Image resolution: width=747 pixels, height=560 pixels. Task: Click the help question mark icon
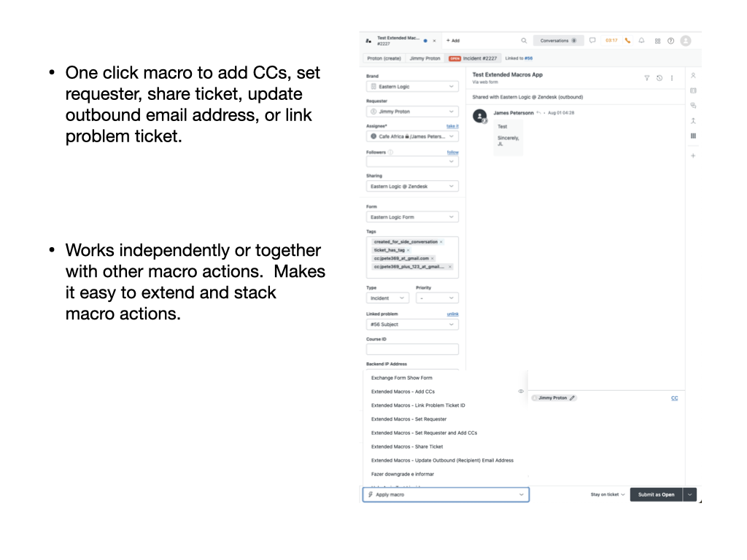[x=670, y=41]
